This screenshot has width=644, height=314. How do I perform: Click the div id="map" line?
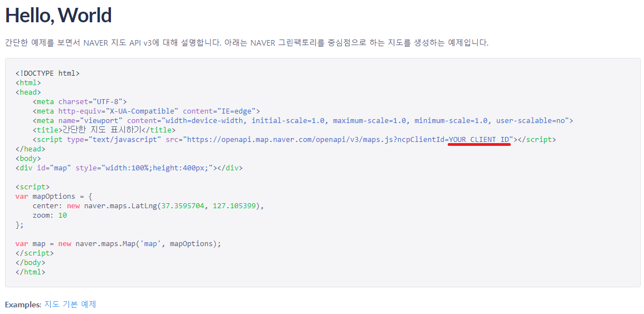129,168
